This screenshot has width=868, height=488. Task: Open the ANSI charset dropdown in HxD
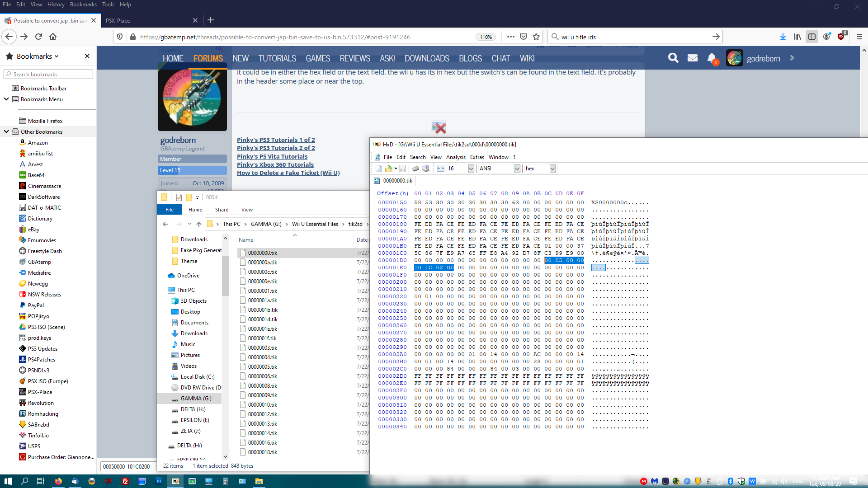[x=517, y=169]
